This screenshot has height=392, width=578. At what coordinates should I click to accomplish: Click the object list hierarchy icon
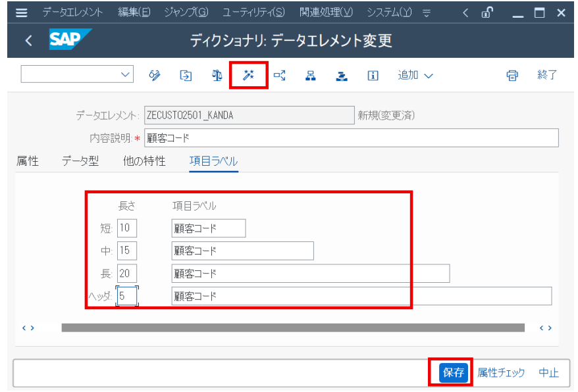pyautogui.click(x=310, y=76)
